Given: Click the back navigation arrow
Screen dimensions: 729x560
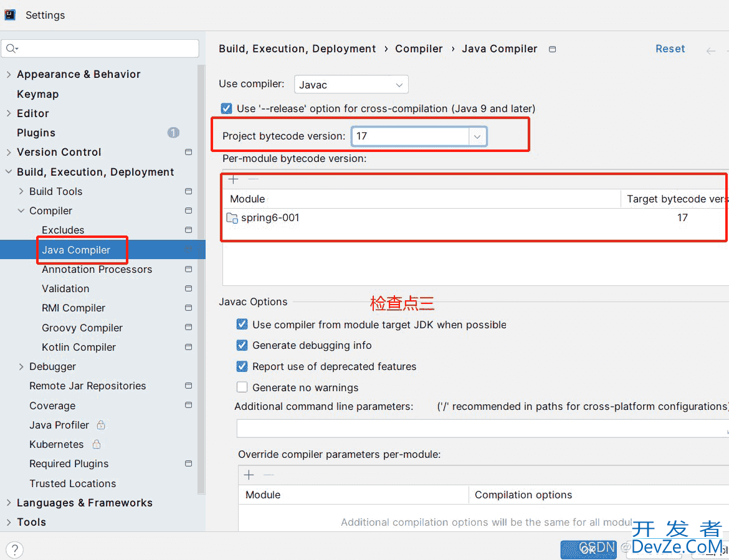Looking at the screenshot, I should tap(710, 50).
